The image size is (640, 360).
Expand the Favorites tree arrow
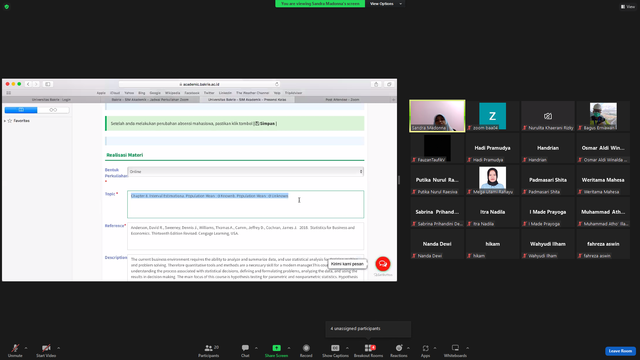coord(5,121)
